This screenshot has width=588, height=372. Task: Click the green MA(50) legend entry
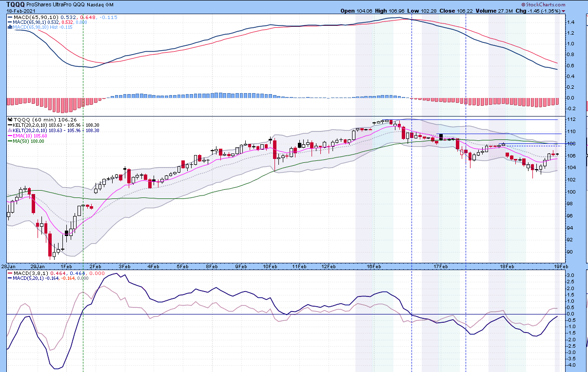coord(28,141)
